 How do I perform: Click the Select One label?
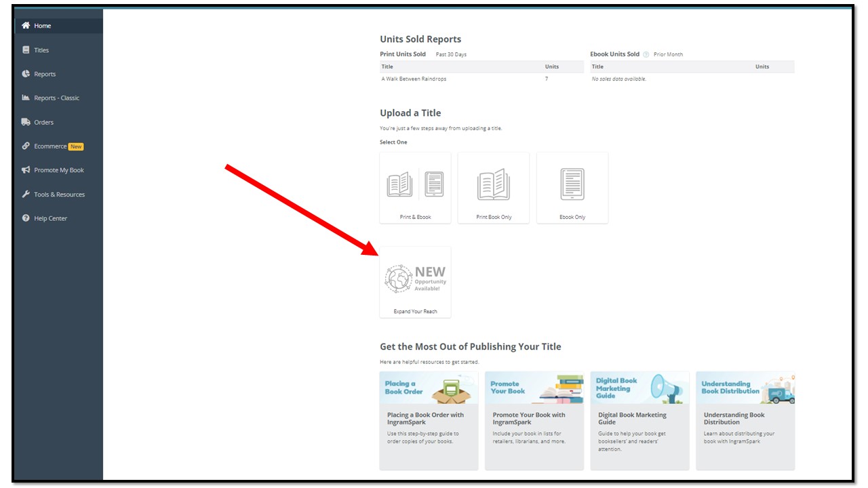pyautogui.click(x=393, y=142)
